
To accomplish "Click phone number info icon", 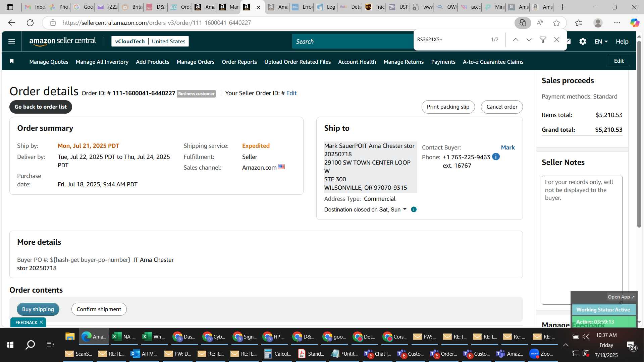I will click(496, 157).
